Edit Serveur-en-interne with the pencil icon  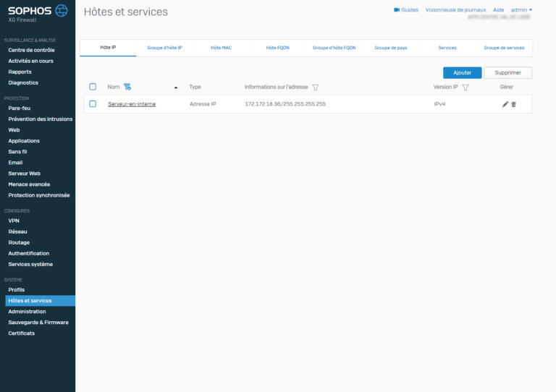[x=505, y=104]
